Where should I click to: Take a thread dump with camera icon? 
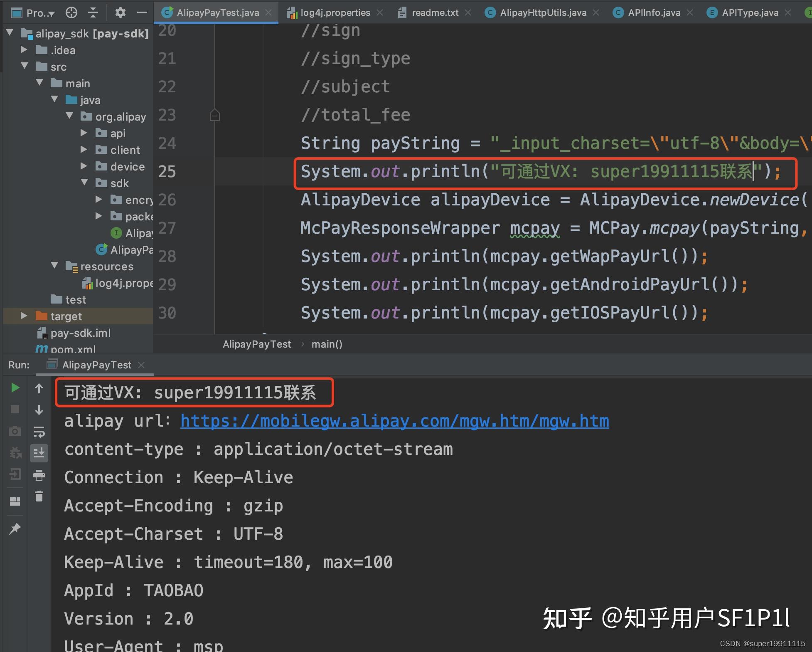coord(15,431)
